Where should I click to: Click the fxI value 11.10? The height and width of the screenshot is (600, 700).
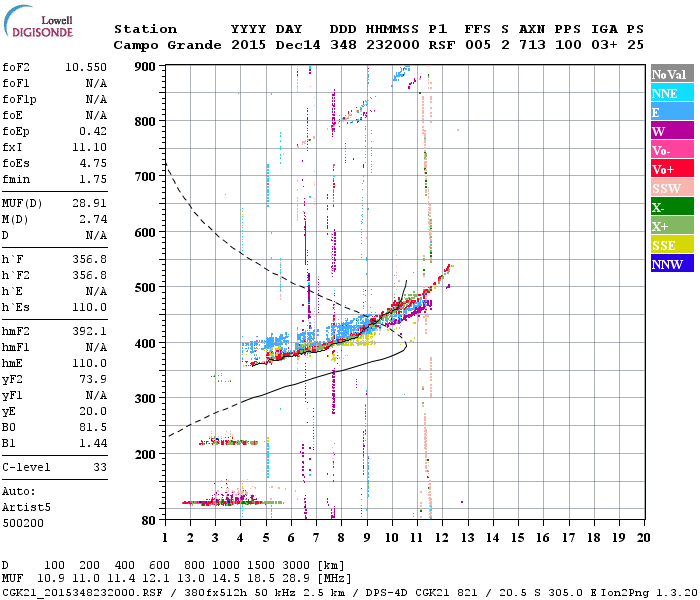(89, 147)
